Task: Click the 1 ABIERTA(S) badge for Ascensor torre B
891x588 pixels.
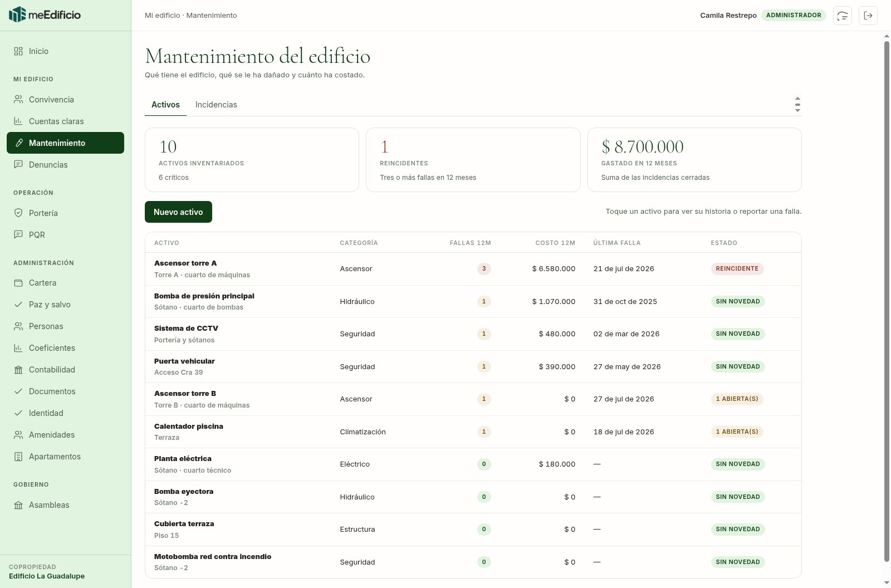Action: pos(737,399)
